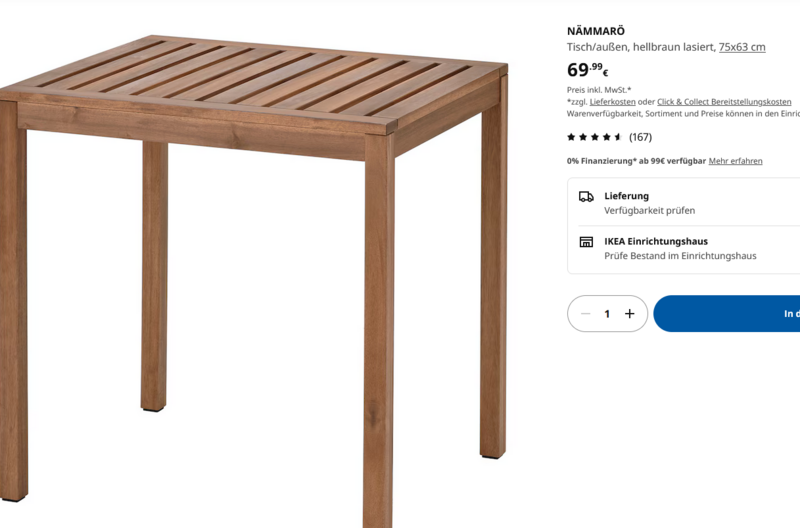
Task: Select Prüfe Bestand im Einrichtungshaus text
Action: 680,256
